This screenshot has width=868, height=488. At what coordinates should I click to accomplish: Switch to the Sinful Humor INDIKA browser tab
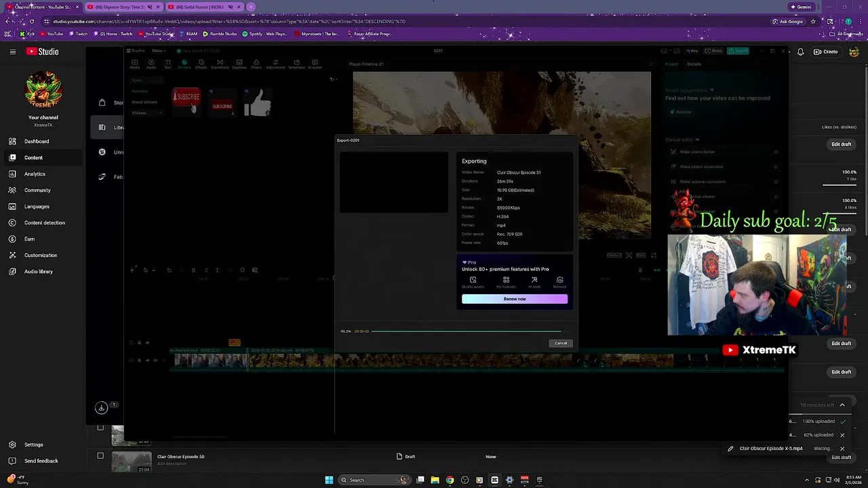[204, 7]
